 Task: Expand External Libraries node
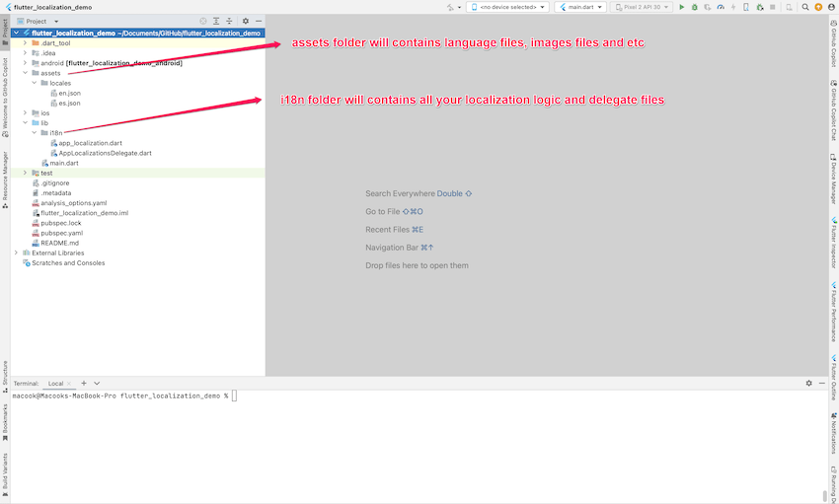(16, 252)
